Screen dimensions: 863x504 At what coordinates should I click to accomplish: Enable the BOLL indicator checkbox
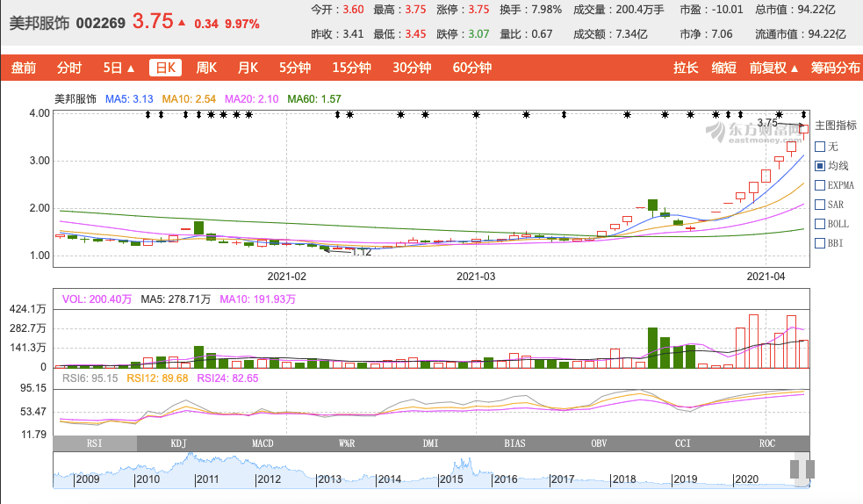pyautogui.click(x=820, y=224)
